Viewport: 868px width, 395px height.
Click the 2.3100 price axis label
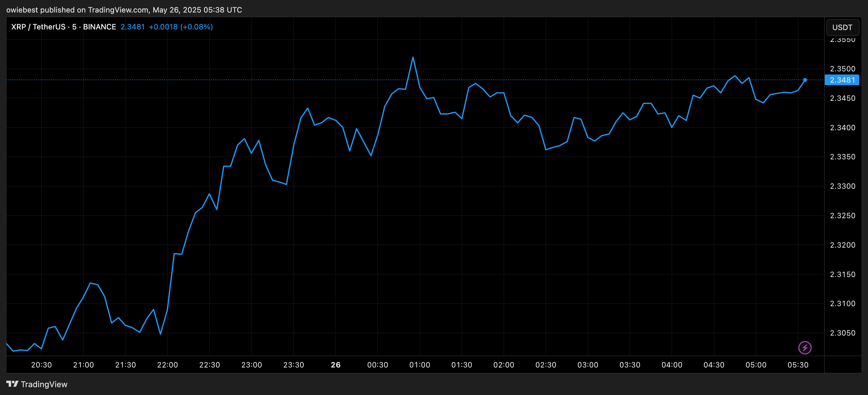(x=842, y=304)
